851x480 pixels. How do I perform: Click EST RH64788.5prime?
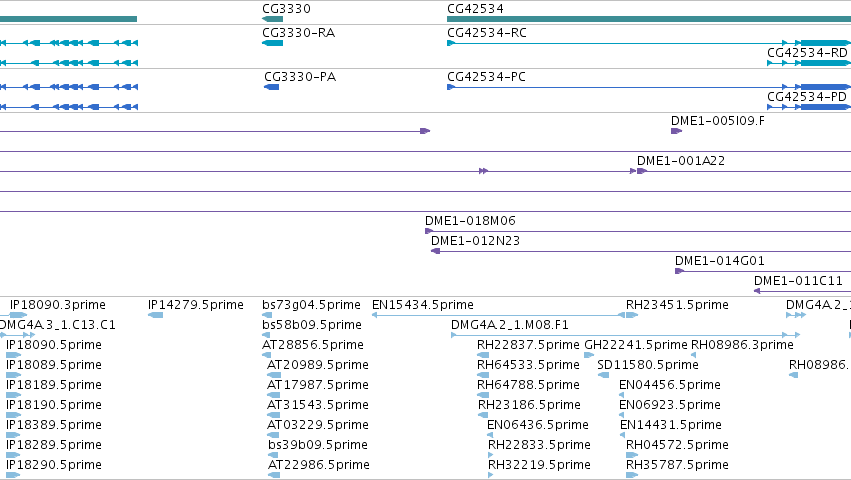pyautogui.click(x=528, y=385)
